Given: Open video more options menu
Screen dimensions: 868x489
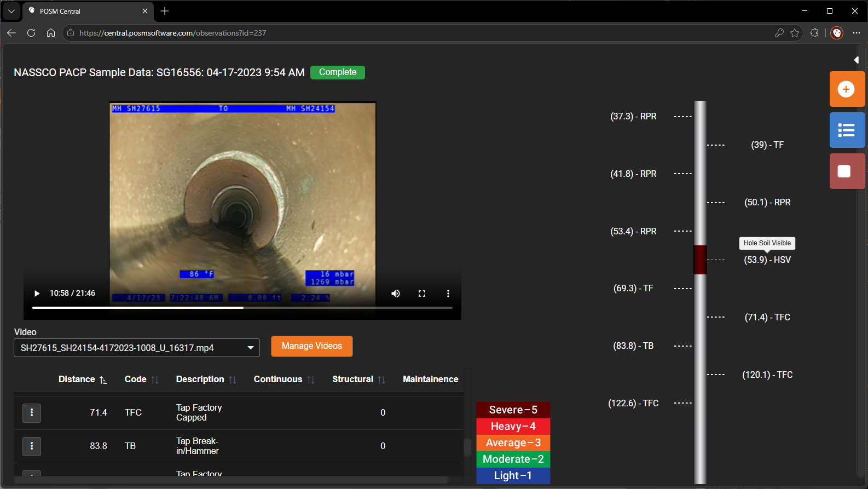Looking at the screenshot, I should [448, 294].
